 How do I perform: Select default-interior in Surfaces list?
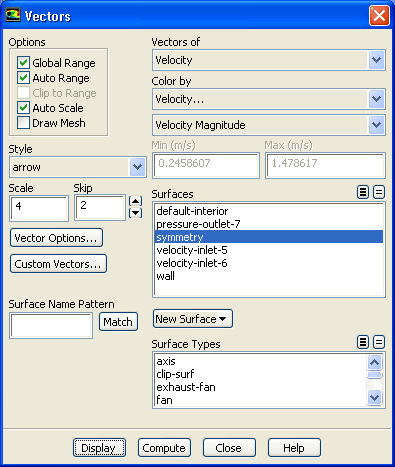tap(269, 211)
